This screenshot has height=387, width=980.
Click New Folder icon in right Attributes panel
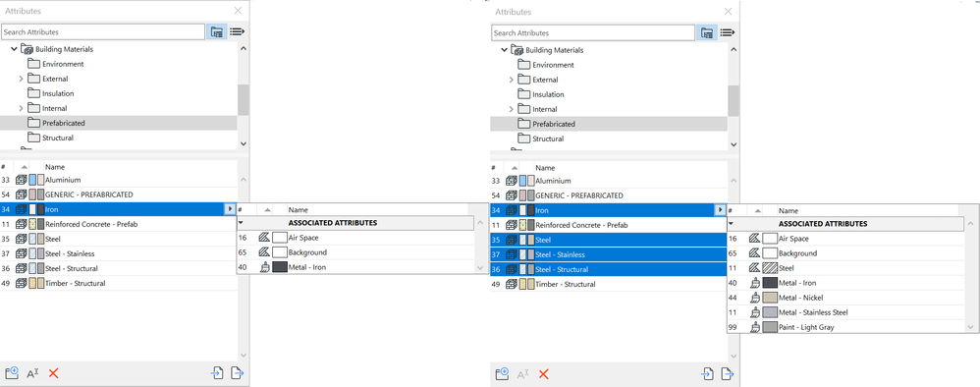point(502,374)
